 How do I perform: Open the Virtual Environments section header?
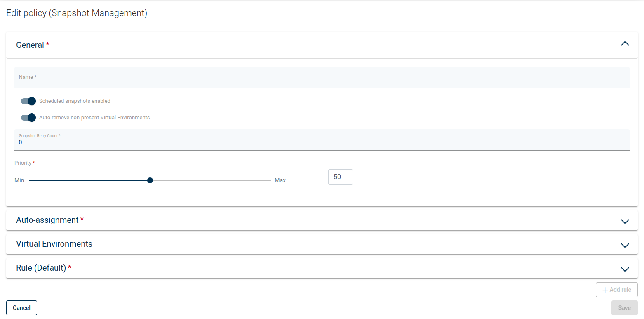point(54,244)
